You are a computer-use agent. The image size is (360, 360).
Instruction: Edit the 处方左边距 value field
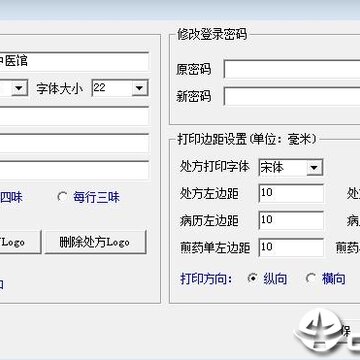[291, 193]
